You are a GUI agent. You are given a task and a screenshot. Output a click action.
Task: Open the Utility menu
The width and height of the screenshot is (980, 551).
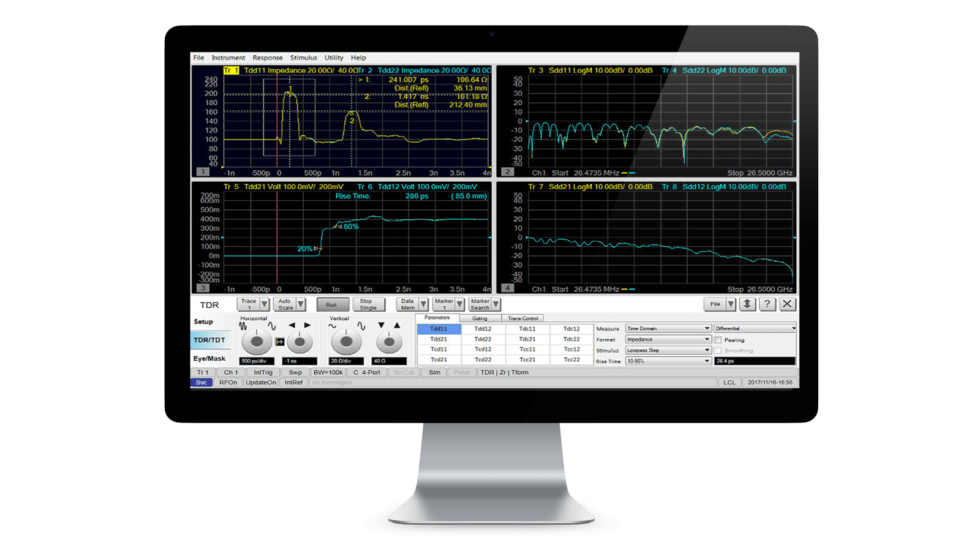(x=334, y=58)
